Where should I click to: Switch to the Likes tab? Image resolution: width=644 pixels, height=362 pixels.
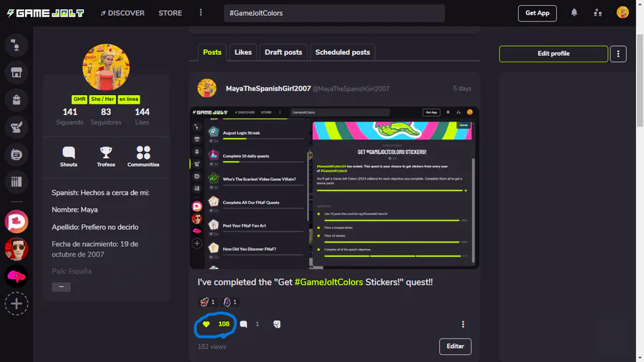243,52
